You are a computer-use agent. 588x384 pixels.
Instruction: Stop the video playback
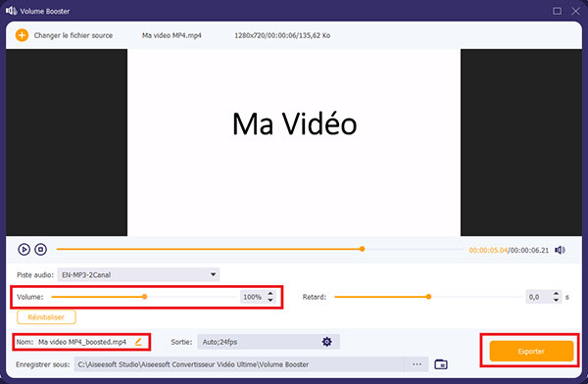click(x=41, y=250)
